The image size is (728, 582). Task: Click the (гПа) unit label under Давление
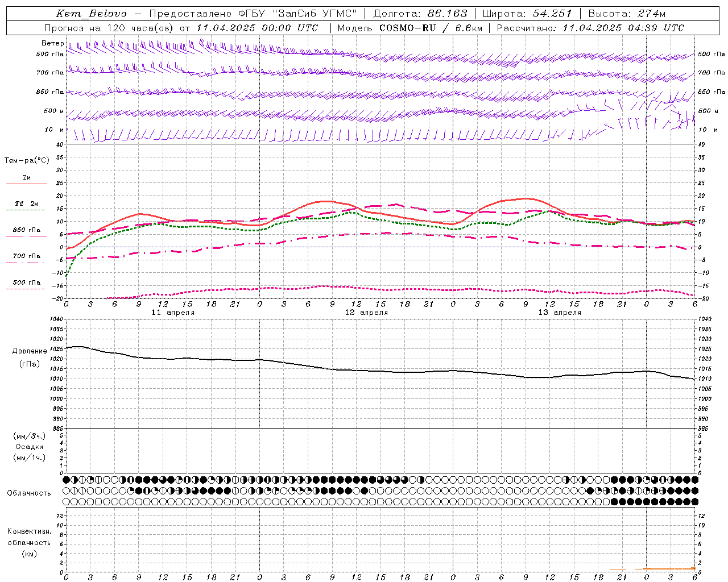(30, 364)
